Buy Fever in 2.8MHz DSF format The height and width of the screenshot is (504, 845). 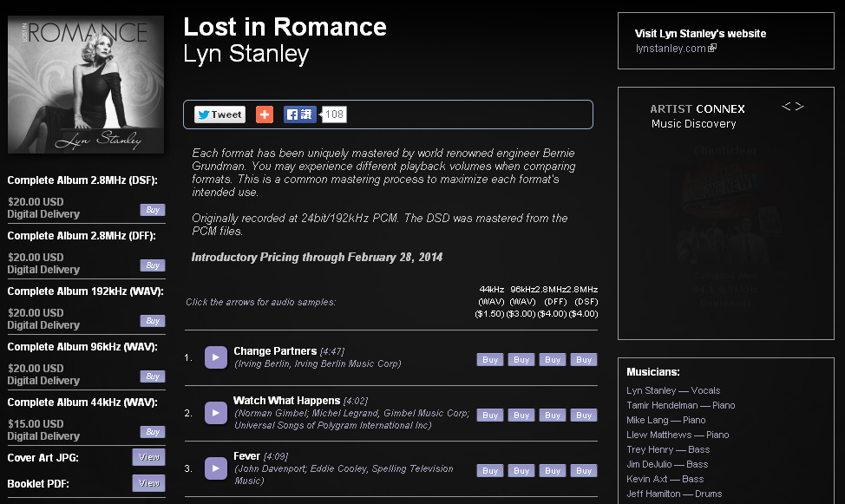pos(584,470)
